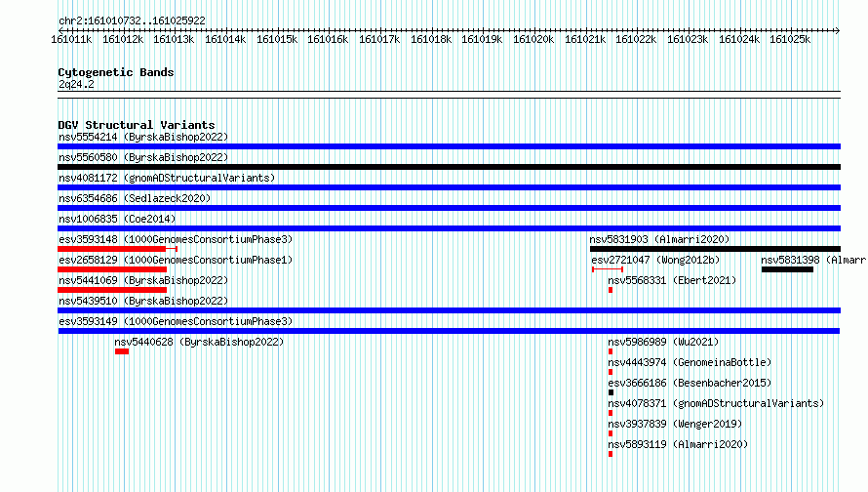Select nsv5441069 (ByrskaBishop2022) label
The width and height of the screenshot is (868, 492).
coord(143,280)
